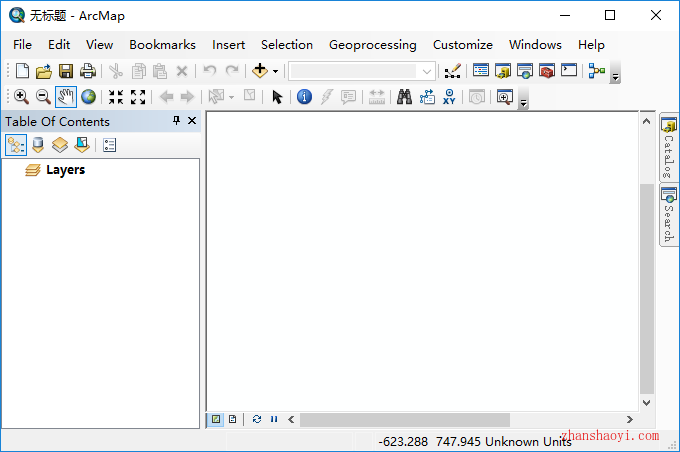The width and height of the screenshot is (680, 452).
Task: Switch to List By Source
Action: pos(38,145)
